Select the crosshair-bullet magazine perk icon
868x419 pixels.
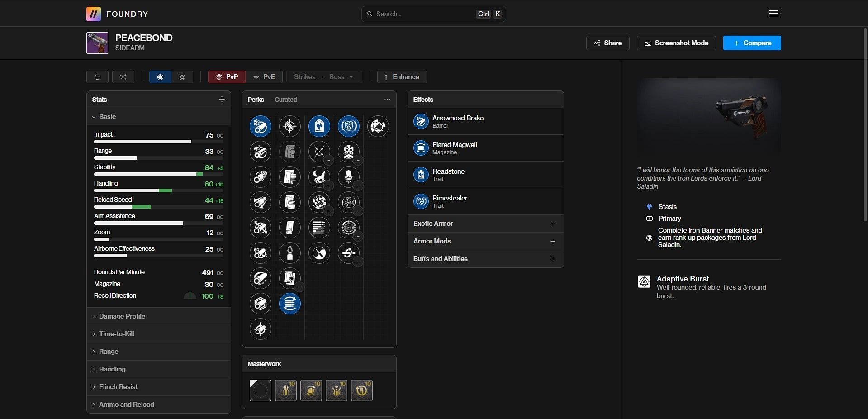coord(290,126)
